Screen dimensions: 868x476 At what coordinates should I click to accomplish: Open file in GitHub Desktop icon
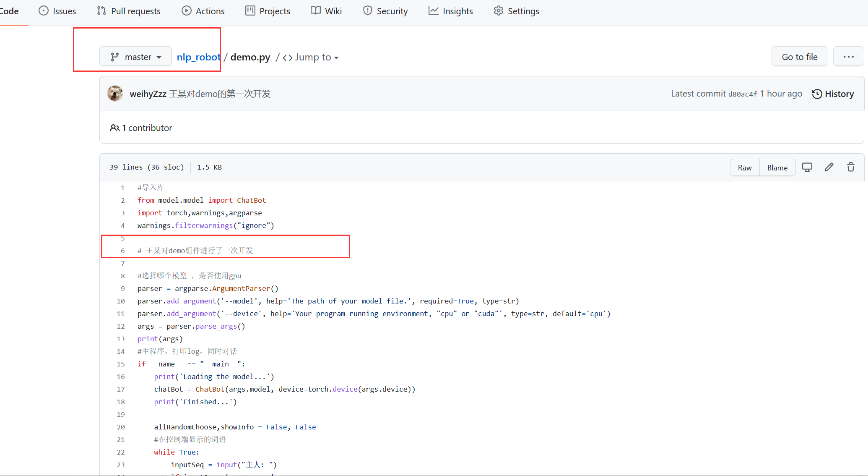(807, 167)
